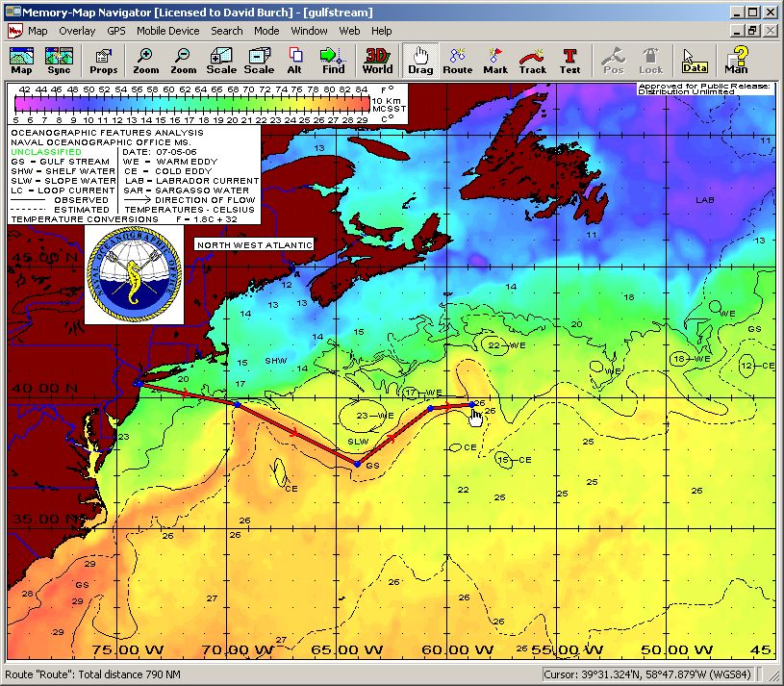Click the Pos GPS position icon

point(614,61)
